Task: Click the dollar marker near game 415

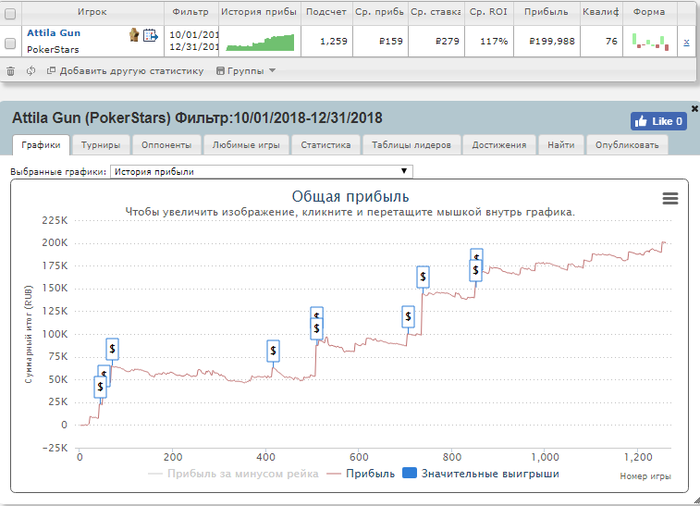Action: [273, 351]
